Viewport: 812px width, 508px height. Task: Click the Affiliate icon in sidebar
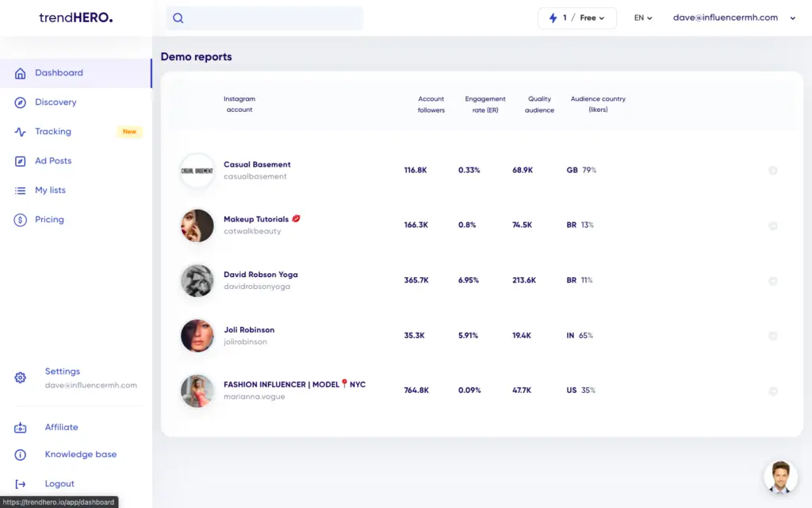(x=21, y=428)
